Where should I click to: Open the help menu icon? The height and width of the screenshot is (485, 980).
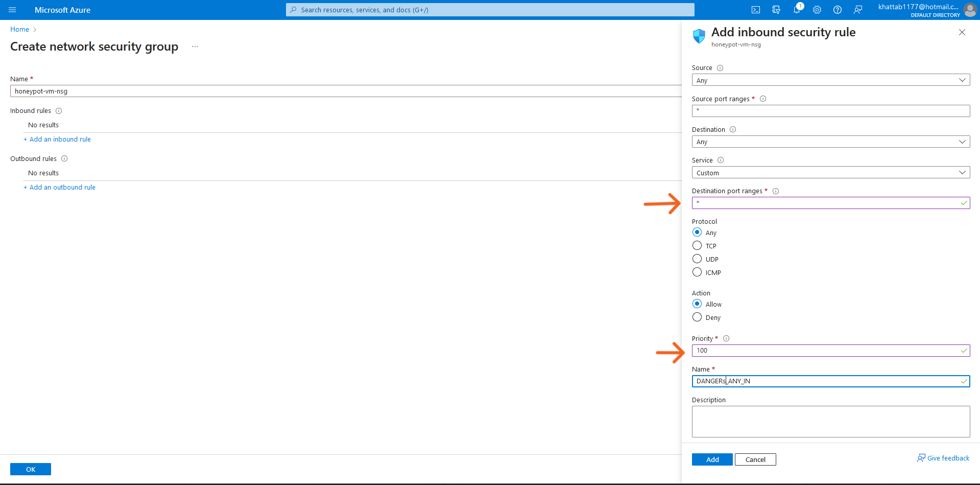(x=838, y=10)
